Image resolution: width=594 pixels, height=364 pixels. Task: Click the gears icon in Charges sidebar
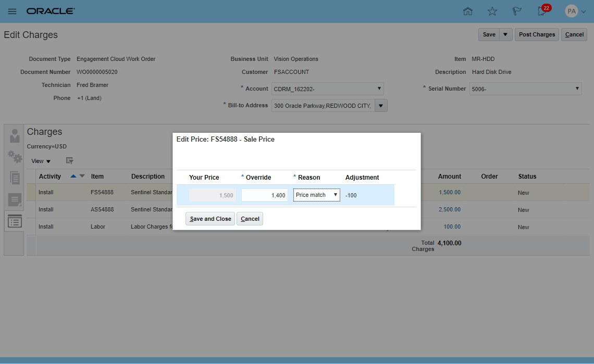15,156
